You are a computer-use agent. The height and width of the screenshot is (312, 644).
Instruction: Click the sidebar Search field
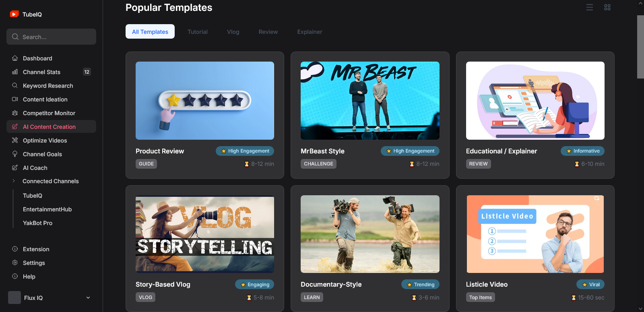[x=51, y=37]
